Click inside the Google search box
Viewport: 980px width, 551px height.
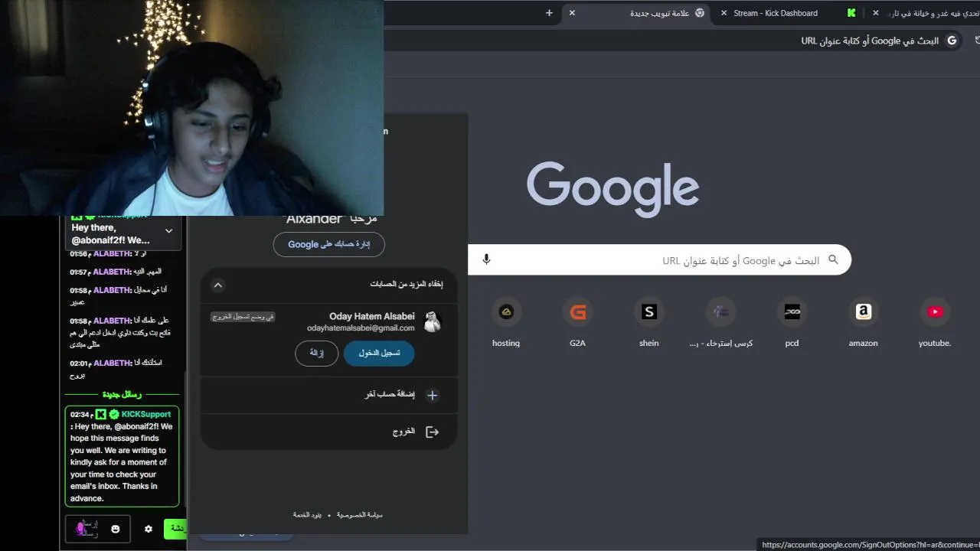(x=659, y=259)
